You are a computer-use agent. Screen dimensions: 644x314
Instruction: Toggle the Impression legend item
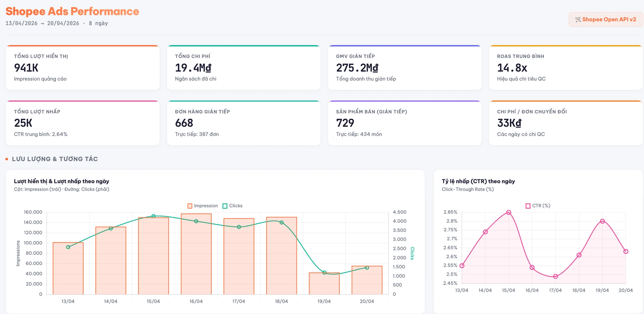(x=203, y=206)
